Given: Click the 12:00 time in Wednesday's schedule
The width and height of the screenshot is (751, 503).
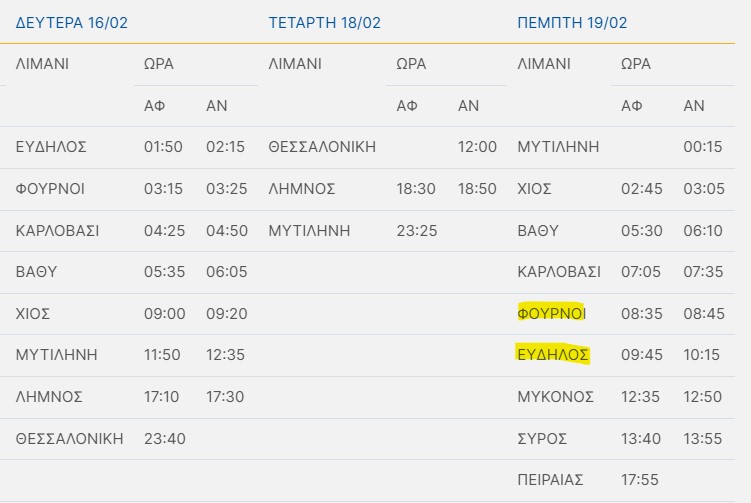Looking at the screenshot, I should (x=477, y=147).
